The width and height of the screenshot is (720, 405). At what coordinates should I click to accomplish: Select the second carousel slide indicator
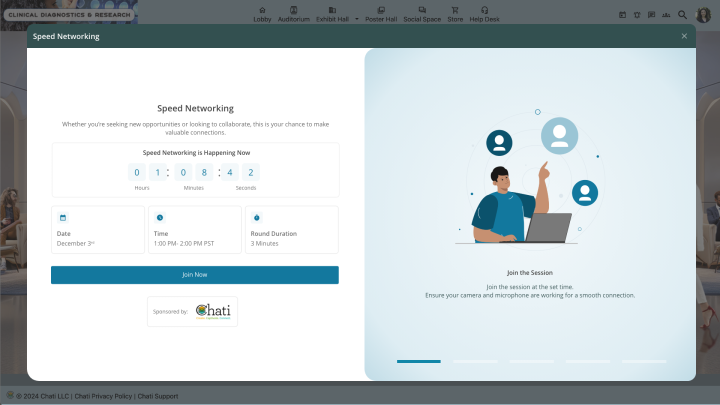pos(475,361)
